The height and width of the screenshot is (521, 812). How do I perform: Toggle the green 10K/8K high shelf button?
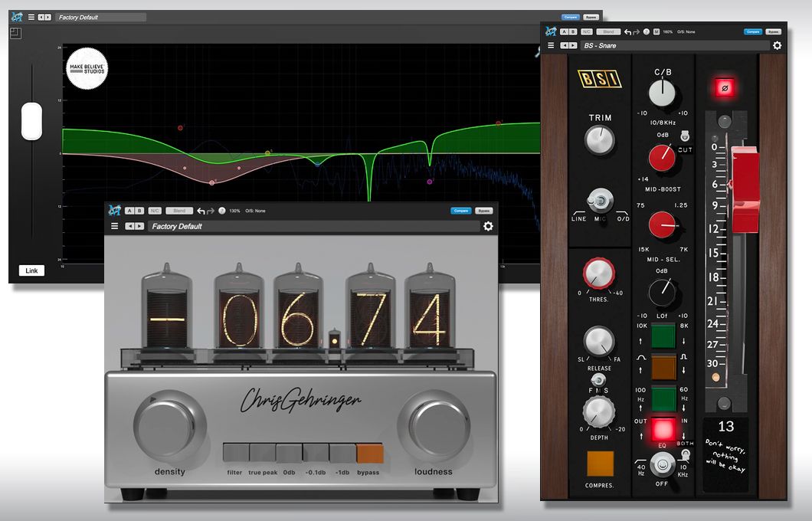663,336
